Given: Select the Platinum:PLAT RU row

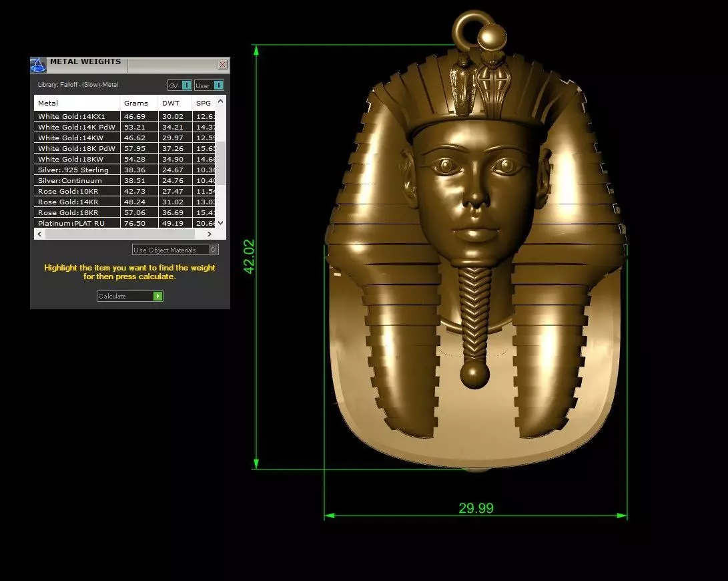Looking at the screenshot, I should pyautogui.click(x=125, y=223).
